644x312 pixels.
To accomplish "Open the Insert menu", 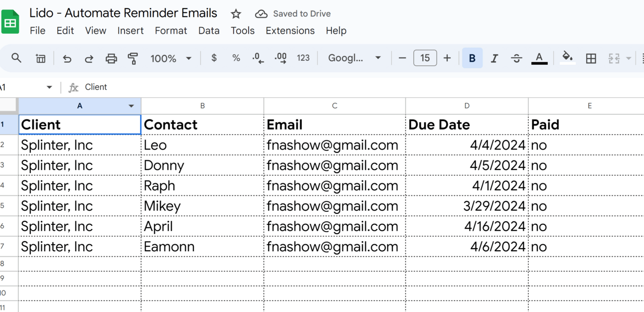I will (131, 31).
